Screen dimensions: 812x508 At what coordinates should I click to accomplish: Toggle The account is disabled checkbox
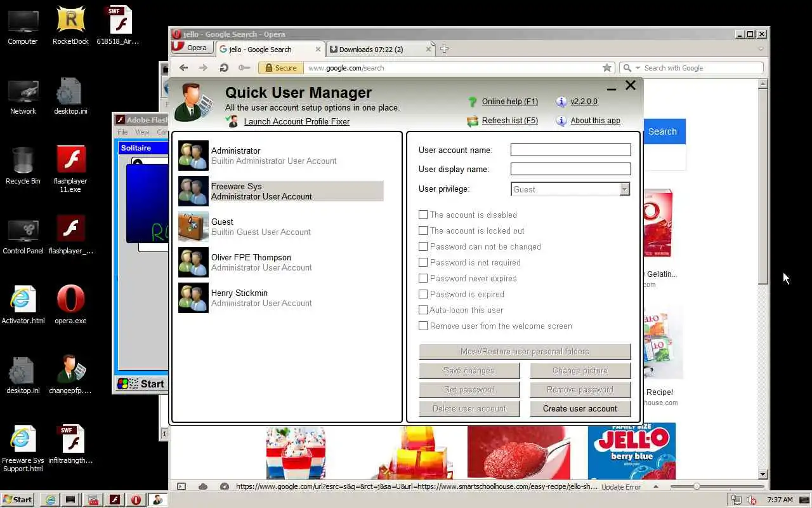point(423,215)
